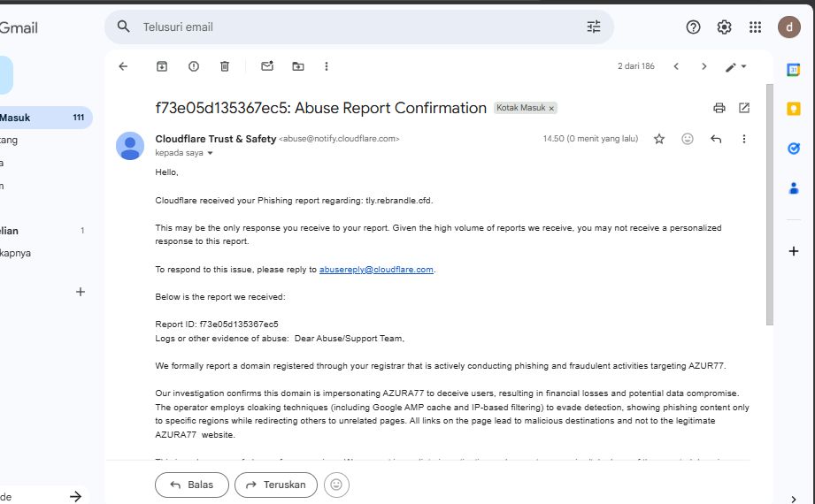
Task: Click the Gmail logo text
Action: click(19, 27)
